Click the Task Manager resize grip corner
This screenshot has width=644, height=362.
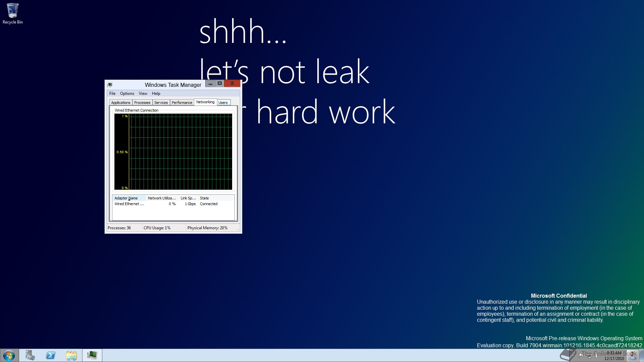pos(238,229)
